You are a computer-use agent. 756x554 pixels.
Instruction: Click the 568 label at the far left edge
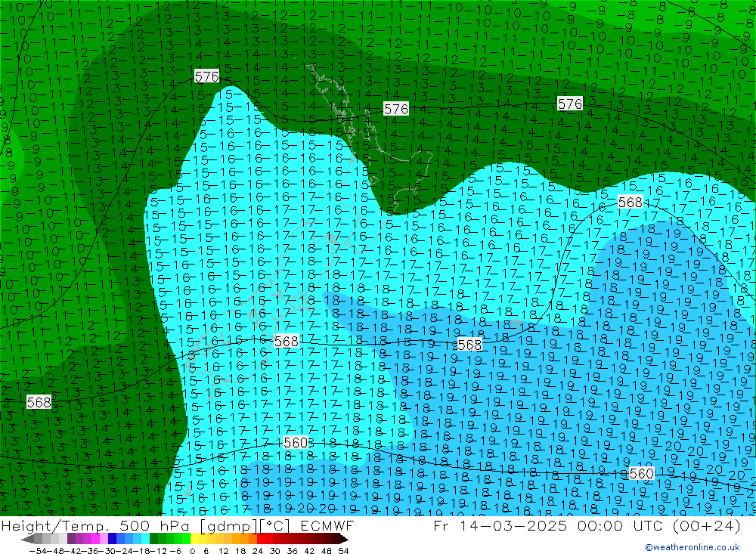coord(39,401)
